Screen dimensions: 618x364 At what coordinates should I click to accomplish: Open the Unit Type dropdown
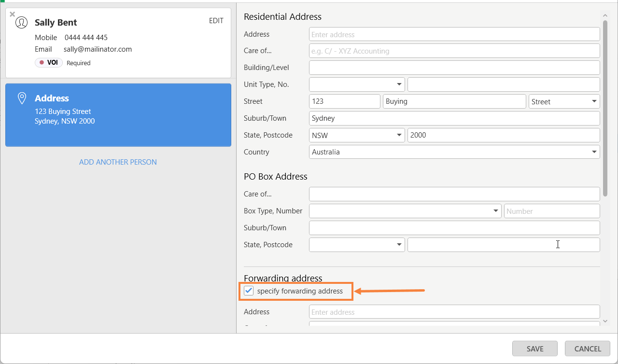tap(357, 84)
